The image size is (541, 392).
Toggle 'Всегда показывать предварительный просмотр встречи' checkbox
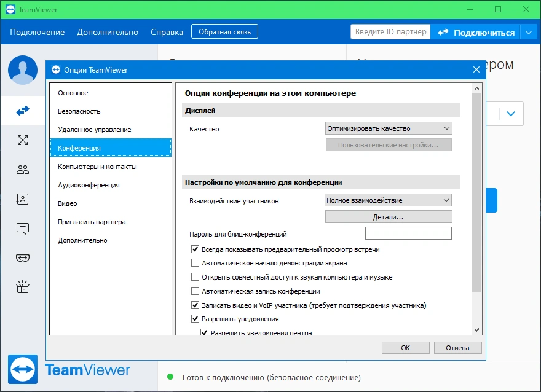195,249
